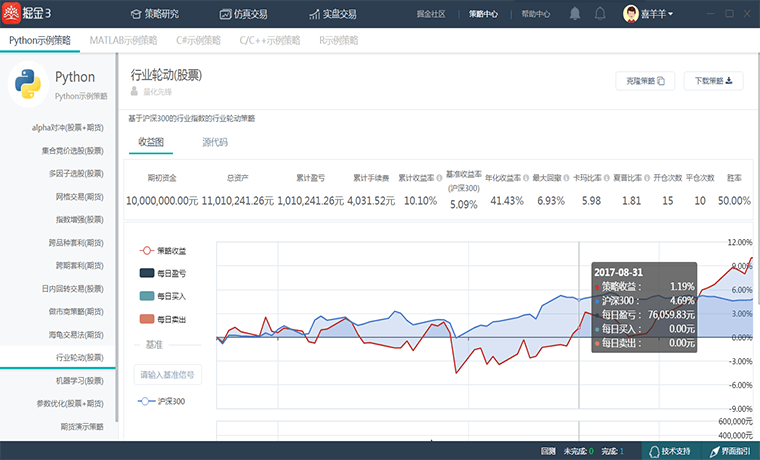Screen dimensions: 760x460
Task: Click 技术支持 headset icon in status bar
Action: [654, 451]
